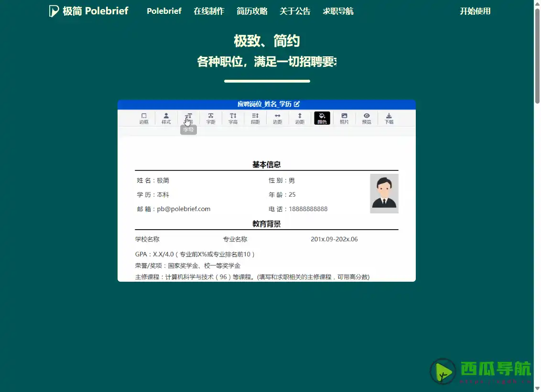Click the 字号 font size tool

(x=188, y=118)
